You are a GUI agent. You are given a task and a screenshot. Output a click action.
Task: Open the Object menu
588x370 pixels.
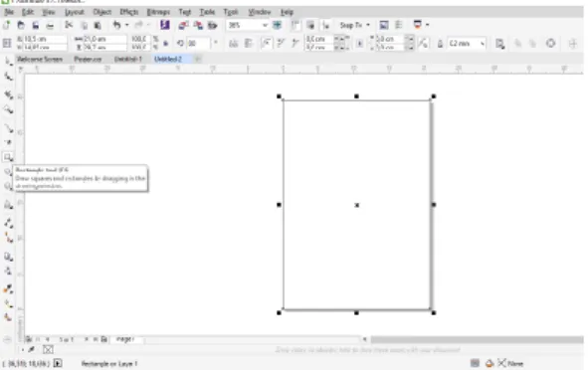pyautogui.click(x=102, y=12)
